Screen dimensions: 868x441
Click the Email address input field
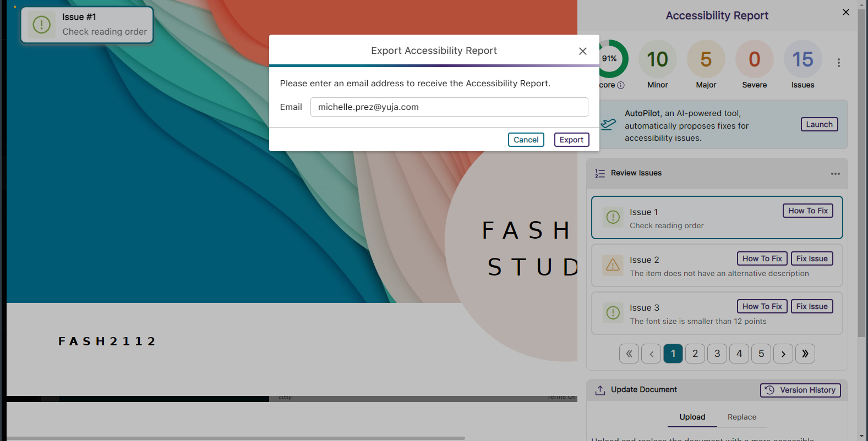[x=449, y=107]
